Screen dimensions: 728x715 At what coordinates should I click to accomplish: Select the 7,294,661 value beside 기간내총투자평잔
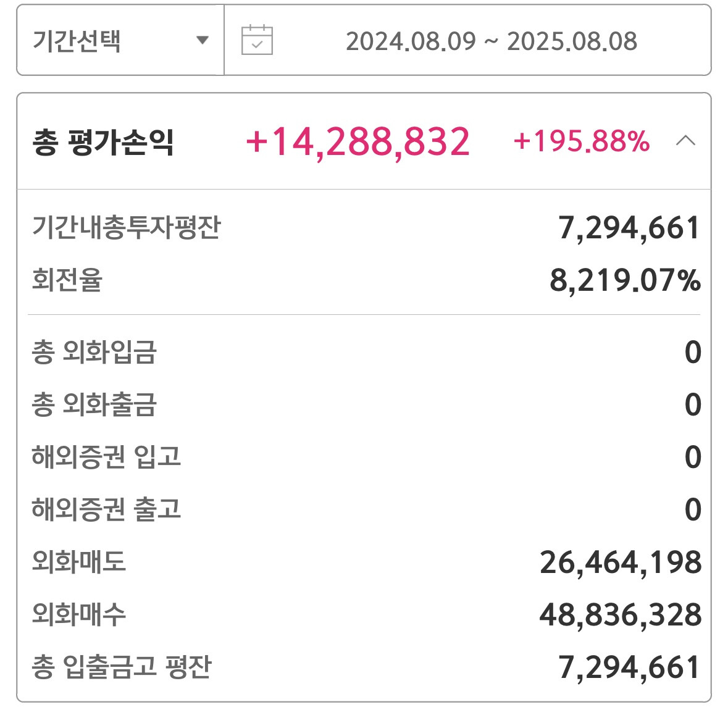click(629, 228)
